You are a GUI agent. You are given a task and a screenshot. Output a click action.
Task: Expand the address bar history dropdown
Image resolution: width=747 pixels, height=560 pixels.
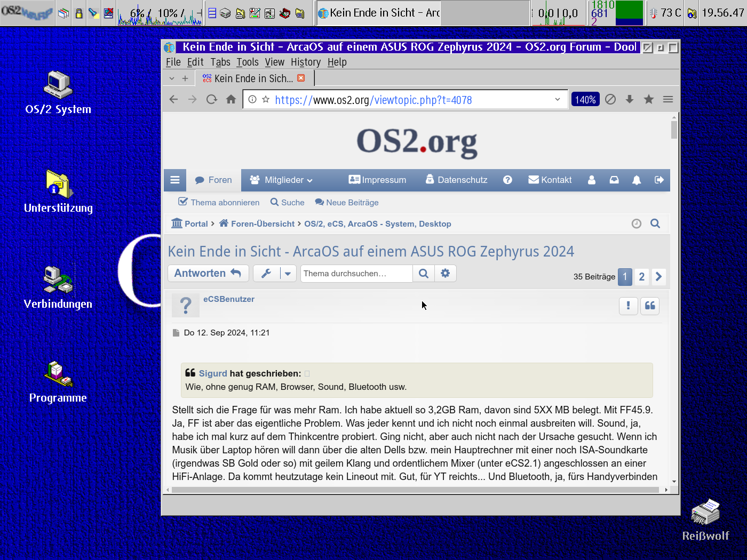[x=558, y=99]
